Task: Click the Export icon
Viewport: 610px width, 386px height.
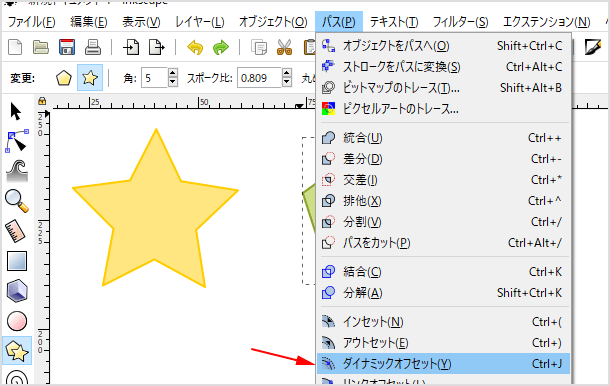Action: (x=157, y=47)
